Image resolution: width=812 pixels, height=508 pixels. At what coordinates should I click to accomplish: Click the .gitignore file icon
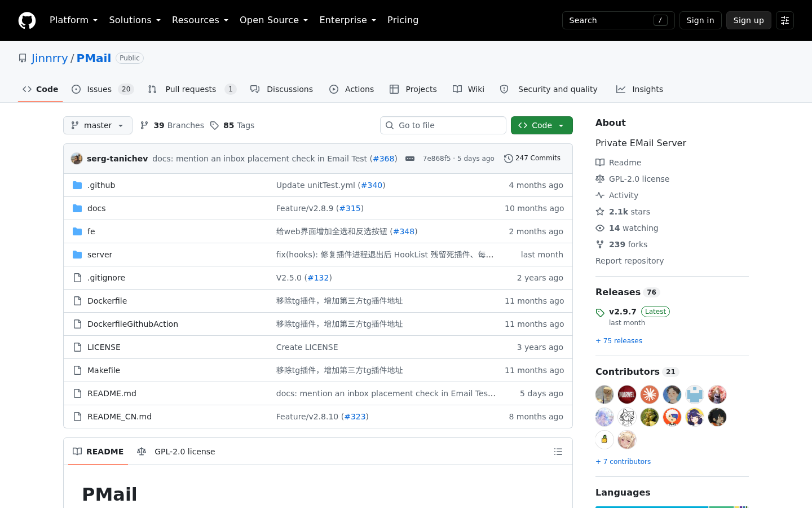tap(77, 278)
